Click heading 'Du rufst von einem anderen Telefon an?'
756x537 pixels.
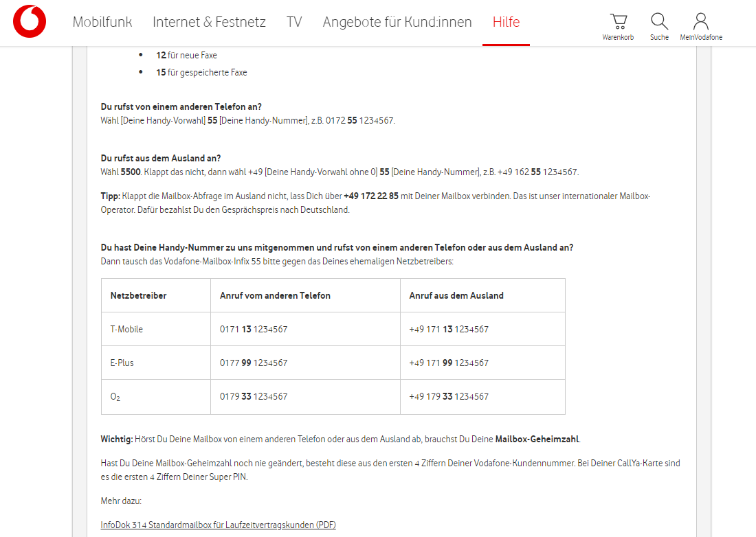click(x=181, y=107)
